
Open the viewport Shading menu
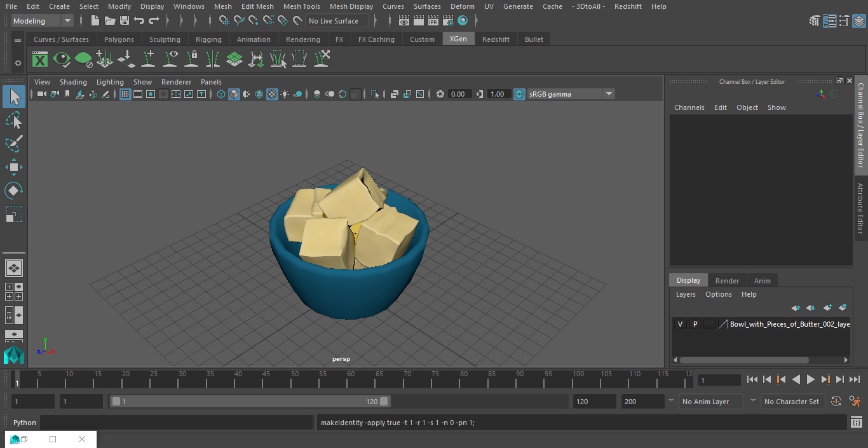tap(73, 82)
